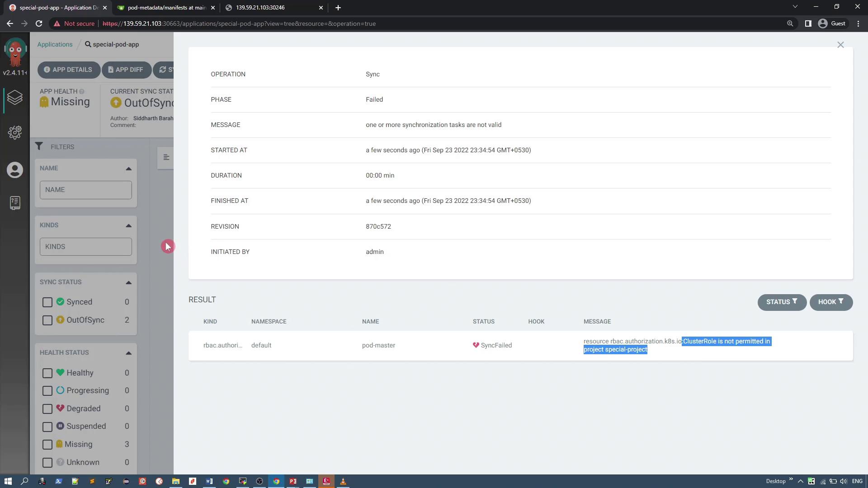868x488 pixels.
Task: Click the browser zoom magnifier icon
Action: click(x=790, y=23)
